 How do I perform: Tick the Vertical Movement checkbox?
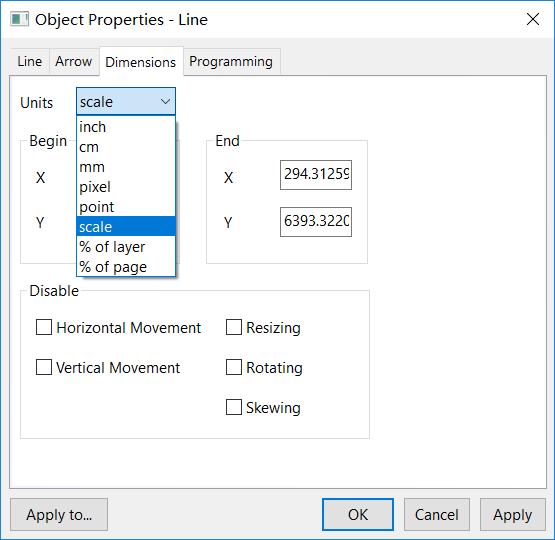tap(44, 367)
